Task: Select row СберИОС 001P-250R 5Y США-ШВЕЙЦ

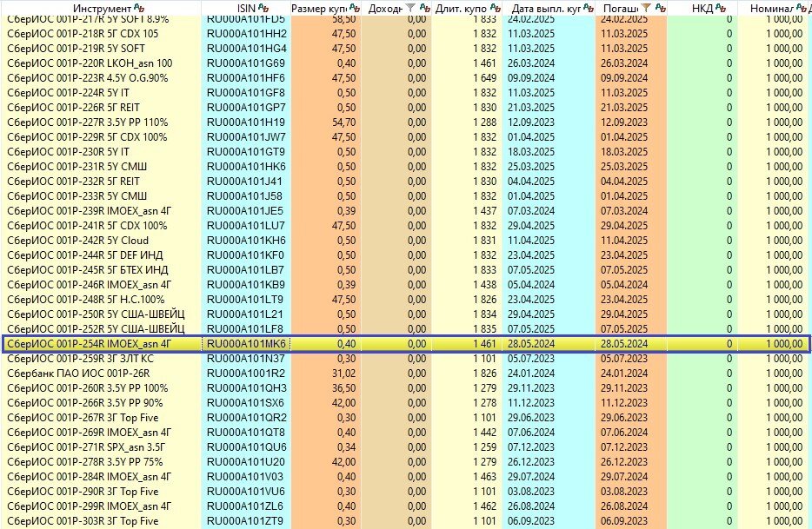Action: (406, 314)
